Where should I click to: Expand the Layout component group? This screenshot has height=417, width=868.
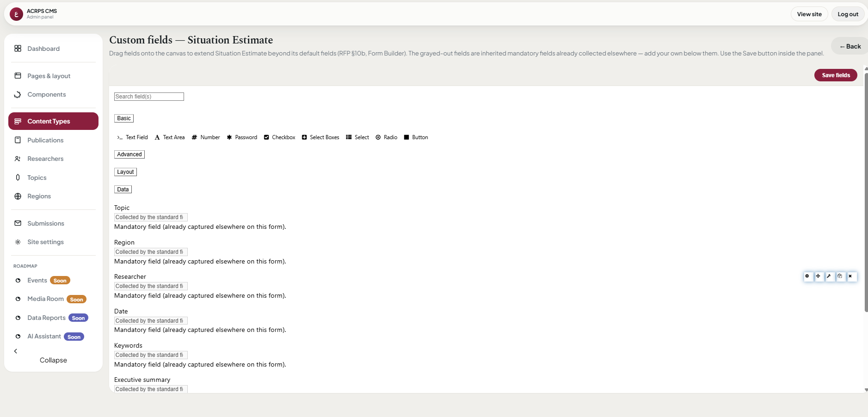point(125,172)
